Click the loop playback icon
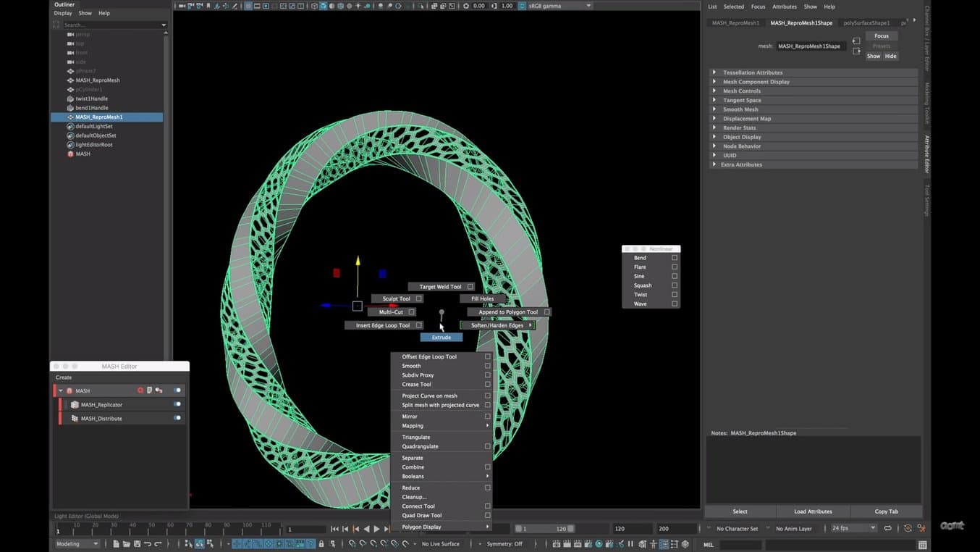The width and height of the screenshot is (980, 552). [887, 529]
